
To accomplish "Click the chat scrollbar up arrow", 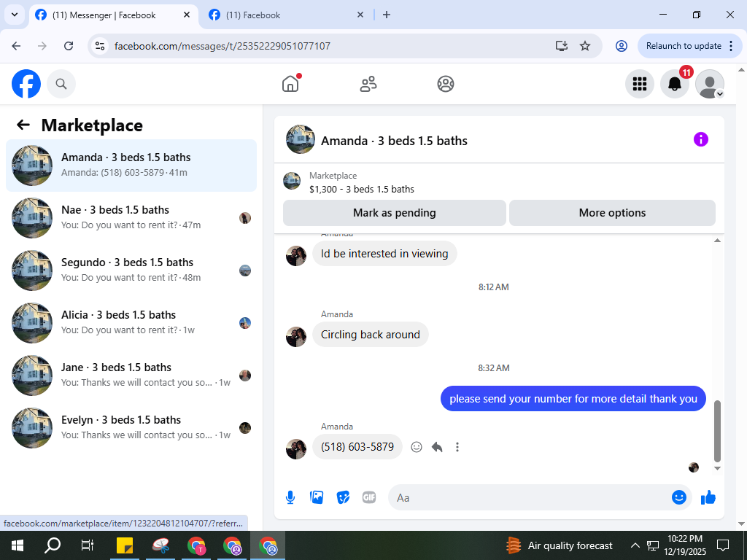I will pyautogui.click(x=717, y=241).
